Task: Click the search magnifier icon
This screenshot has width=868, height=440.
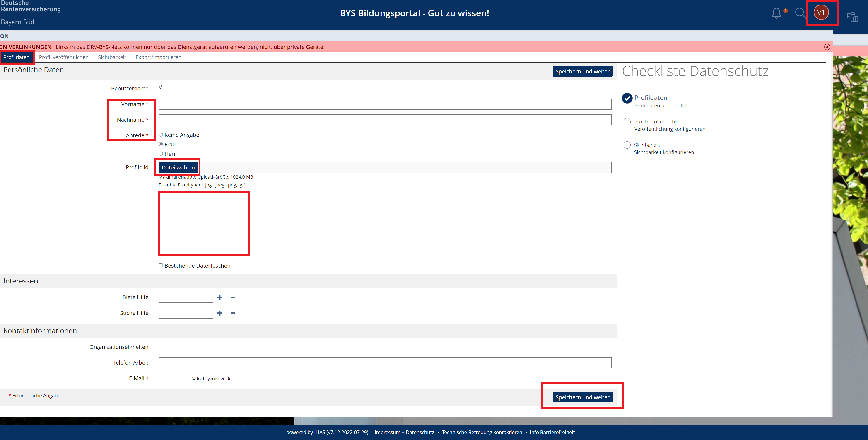Action: tap(800, 13)
